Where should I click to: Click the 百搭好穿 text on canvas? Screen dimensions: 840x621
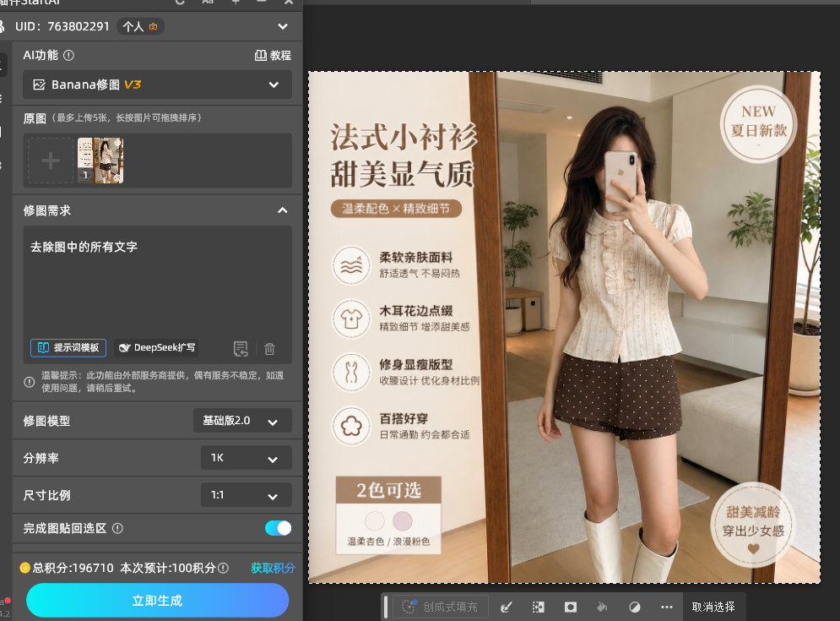[x=404, y=418]
